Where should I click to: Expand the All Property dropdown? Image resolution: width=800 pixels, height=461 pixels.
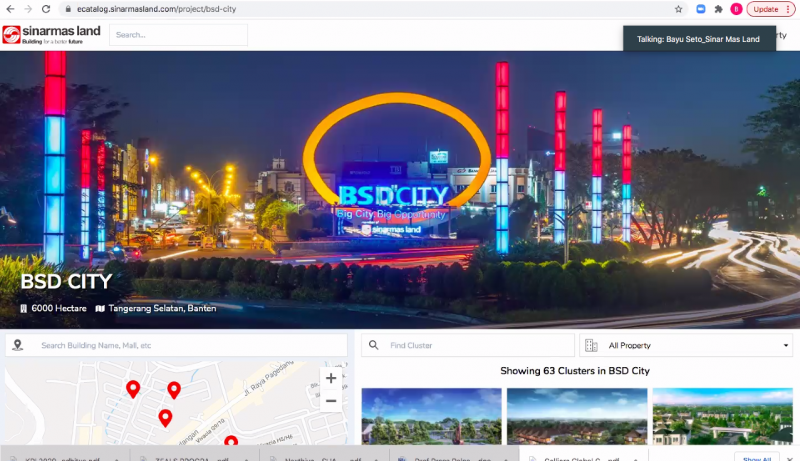tap(685, 345)
